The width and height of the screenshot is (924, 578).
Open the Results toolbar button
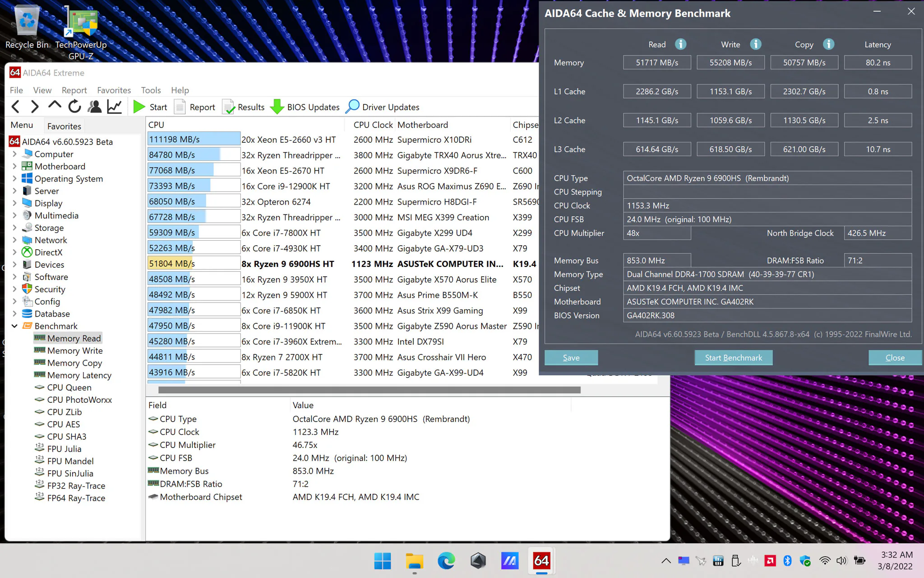[x=244, y=107]
